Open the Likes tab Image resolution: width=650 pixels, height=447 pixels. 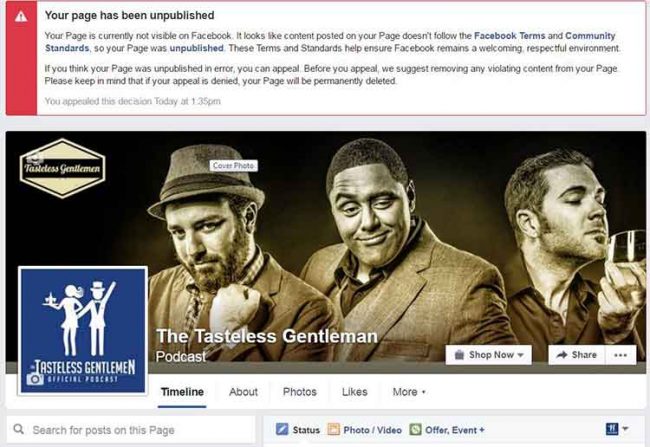click(x=354, y=392)
